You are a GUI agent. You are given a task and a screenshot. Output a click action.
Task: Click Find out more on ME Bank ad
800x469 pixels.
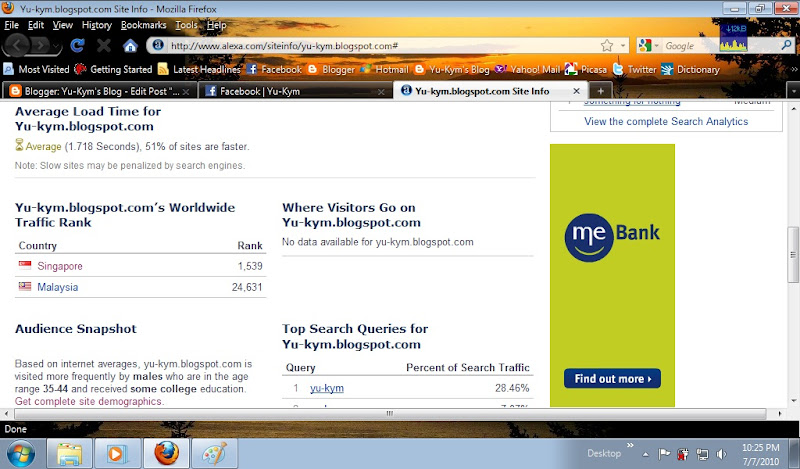tap(612, 379)
